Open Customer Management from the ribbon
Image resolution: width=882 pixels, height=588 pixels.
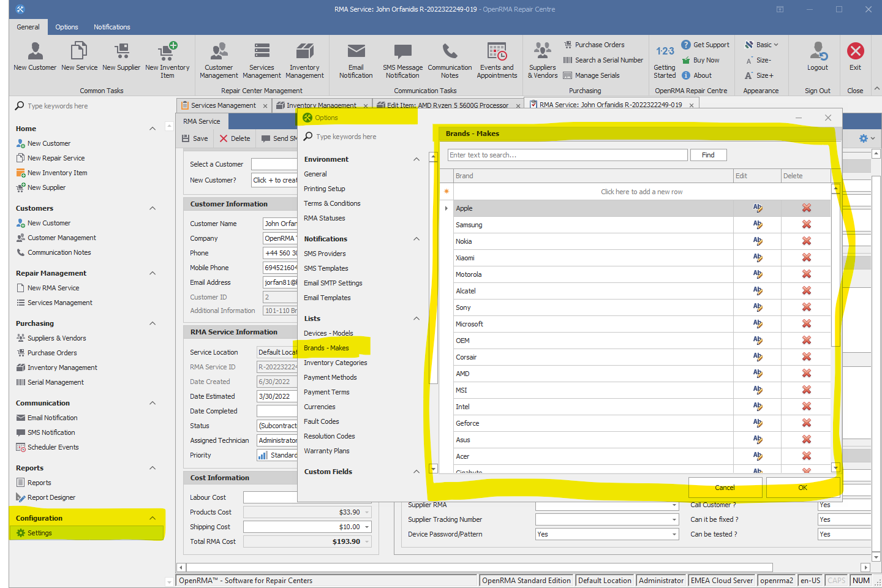point(219,59)
